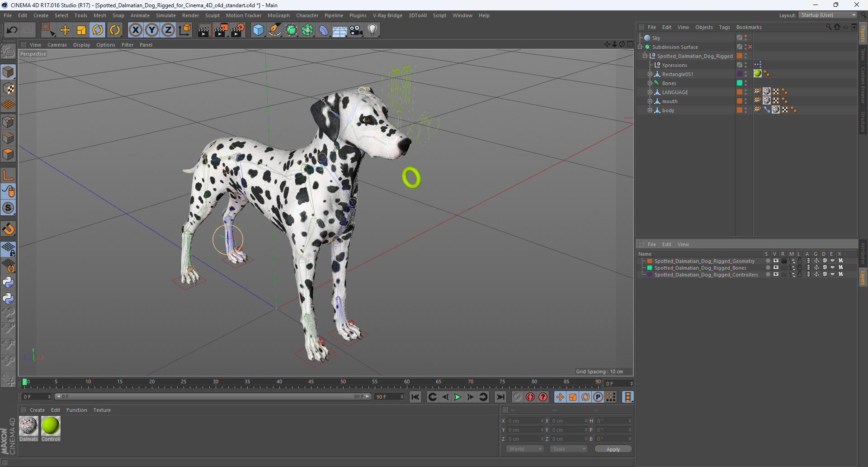The width and height of the screenshot is (868, 467).
Task: Open the first Python script icon
Action: click(x=8, y=282)
